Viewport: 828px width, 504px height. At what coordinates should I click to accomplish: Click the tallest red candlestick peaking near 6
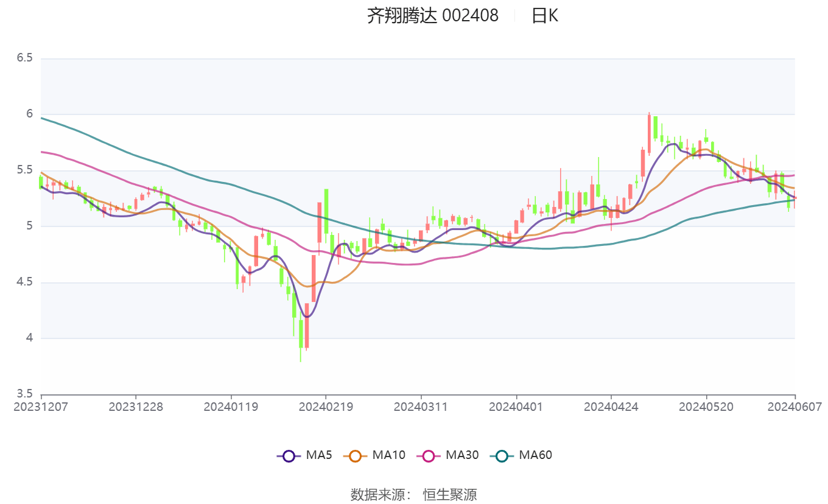pyautogui.click(x=649, y=134)
